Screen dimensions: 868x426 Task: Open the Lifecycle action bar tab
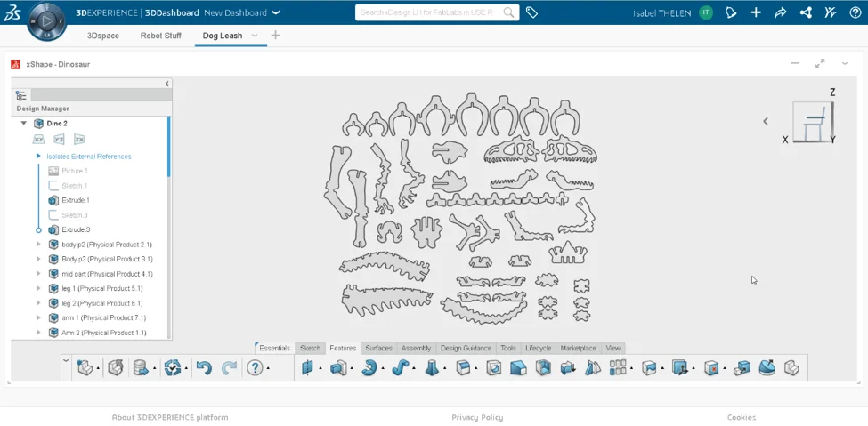click(x=538, y=348)
